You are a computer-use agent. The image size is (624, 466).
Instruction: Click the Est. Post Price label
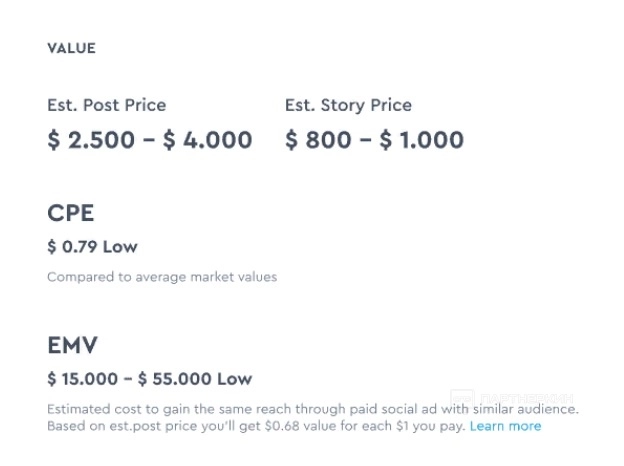[x=107, y=105]
